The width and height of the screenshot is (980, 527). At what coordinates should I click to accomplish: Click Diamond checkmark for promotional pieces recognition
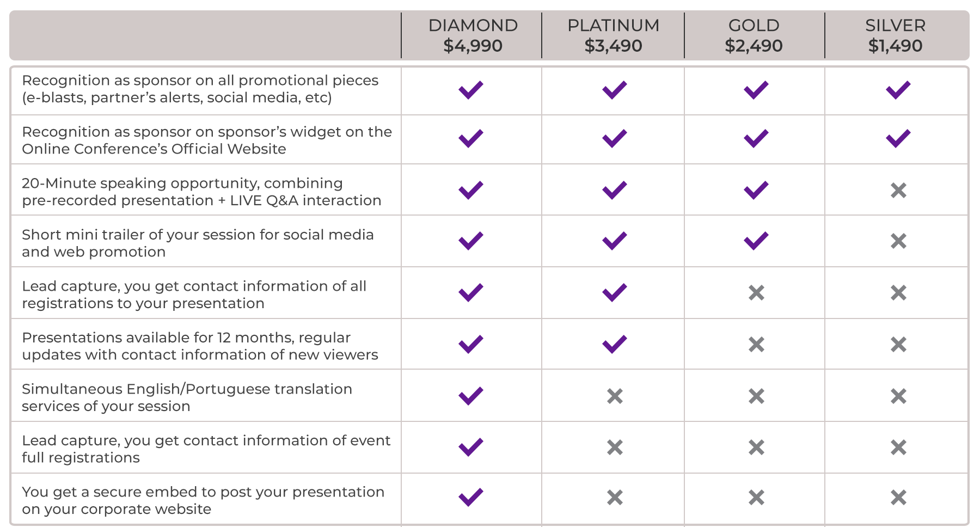pyautogui.click(x=471, y=90)
